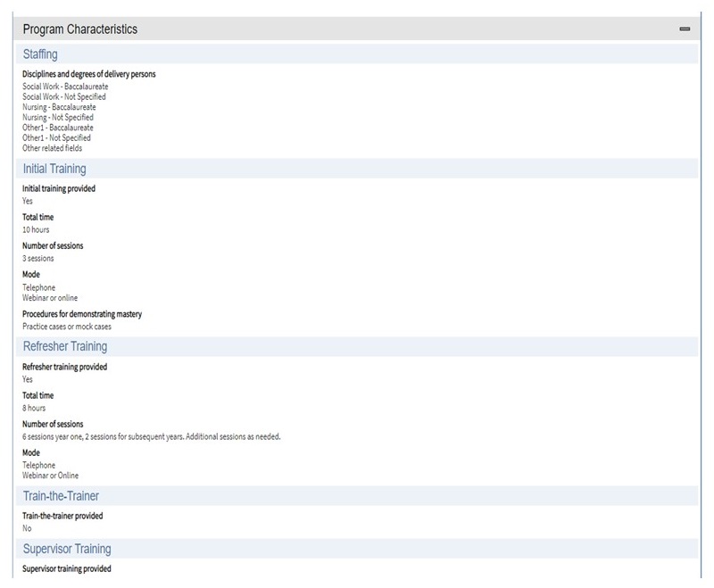Click the Supervisor Training section heading
This screenshot has width=714, height=588.
click(x=67, y=549)
